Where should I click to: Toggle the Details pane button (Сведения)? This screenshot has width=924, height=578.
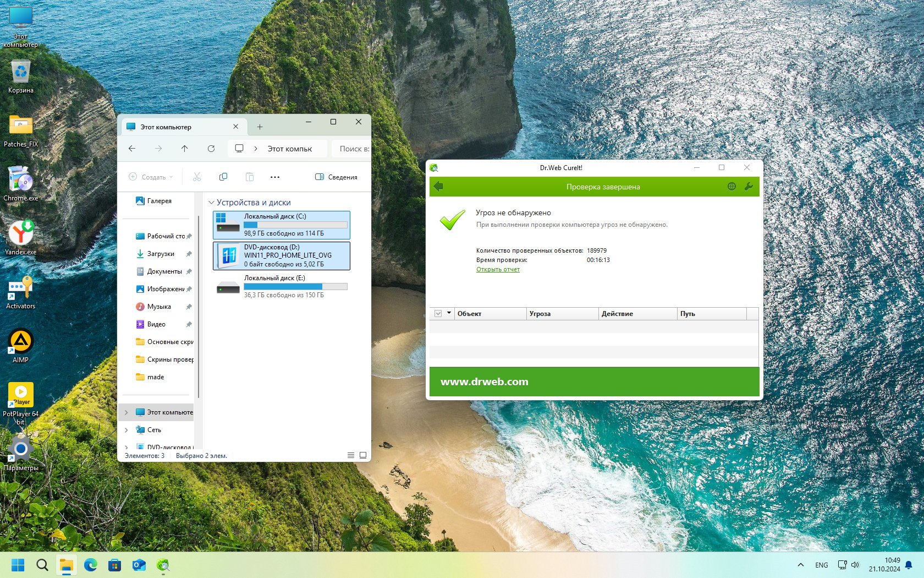tap(336, 177)
